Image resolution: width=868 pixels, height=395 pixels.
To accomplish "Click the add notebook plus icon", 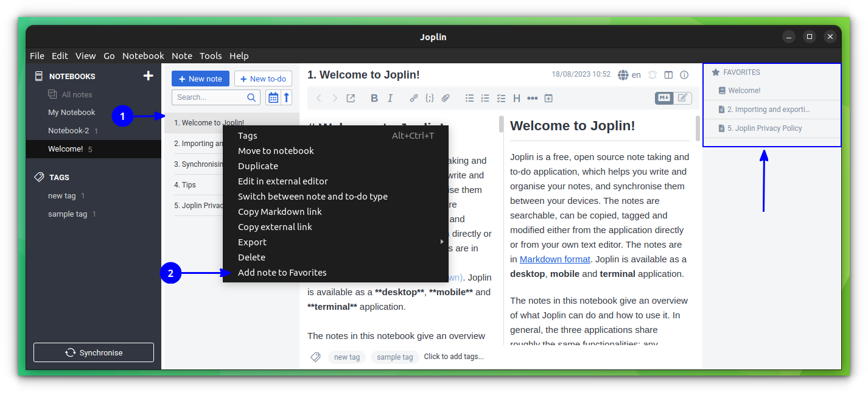I will (148, 76).
